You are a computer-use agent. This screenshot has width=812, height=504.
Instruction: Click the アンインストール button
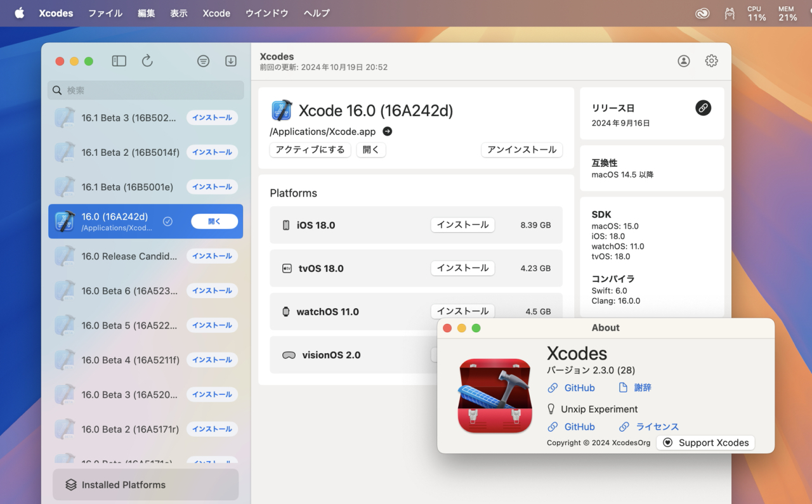click(x=522, y=150)
